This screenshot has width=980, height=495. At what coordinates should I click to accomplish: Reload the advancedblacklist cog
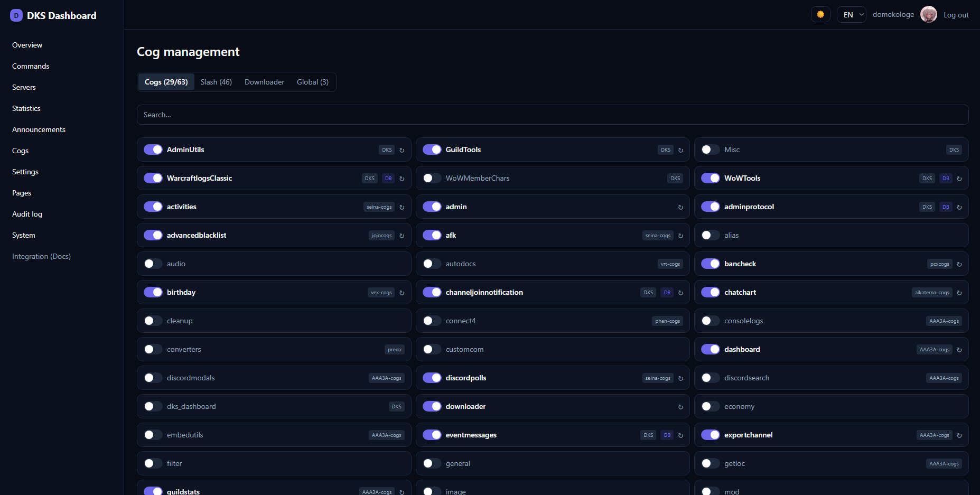(x=402, y=236)
